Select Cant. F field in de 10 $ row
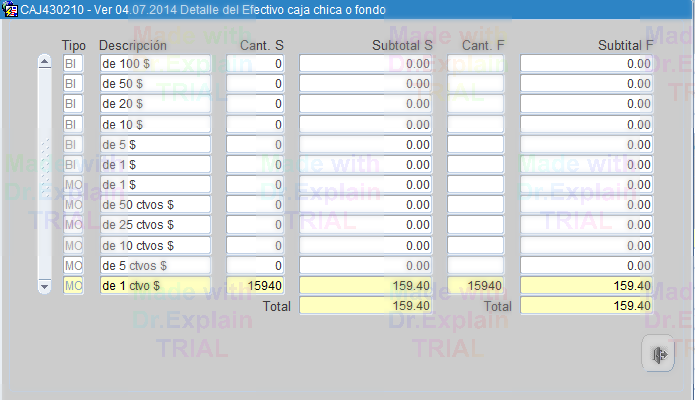The height and width of the screenshot is (400, 695). click(x=476, y=124)
